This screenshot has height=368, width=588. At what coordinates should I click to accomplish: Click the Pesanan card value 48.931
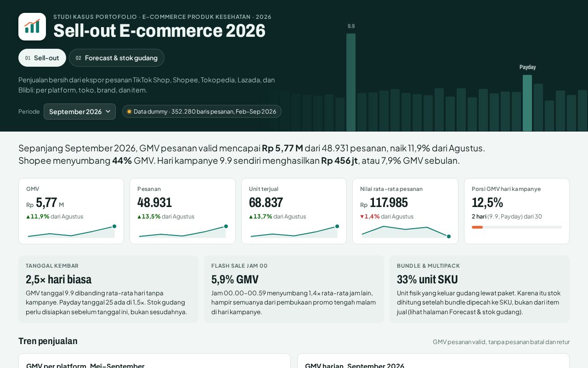pyautogui.click(x=154, y=203)
